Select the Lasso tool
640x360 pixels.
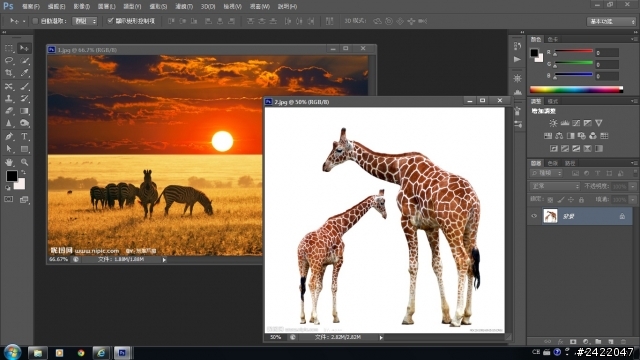pyautogui.click(x=9, y=61)
